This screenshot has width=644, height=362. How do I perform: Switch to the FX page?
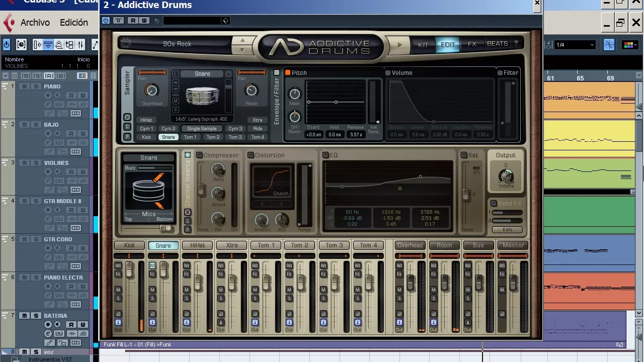coord(472,44)
